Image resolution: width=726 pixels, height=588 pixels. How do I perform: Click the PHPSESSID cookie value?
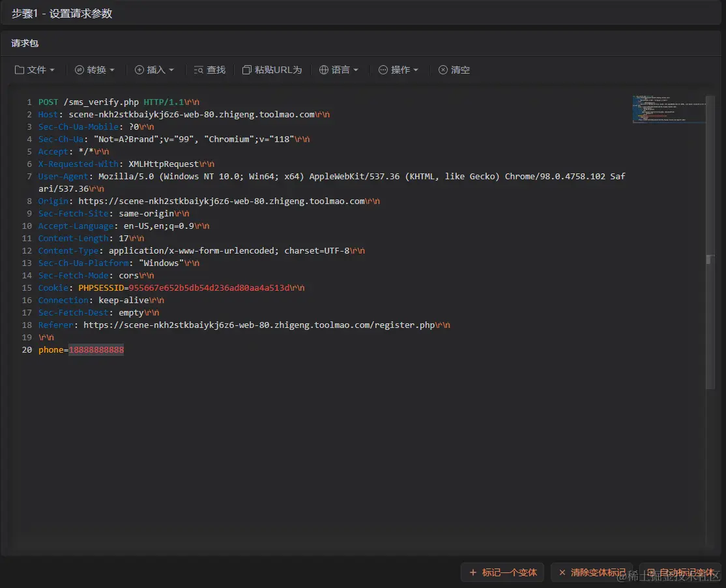pyautogui.click(x=209, y=288)
